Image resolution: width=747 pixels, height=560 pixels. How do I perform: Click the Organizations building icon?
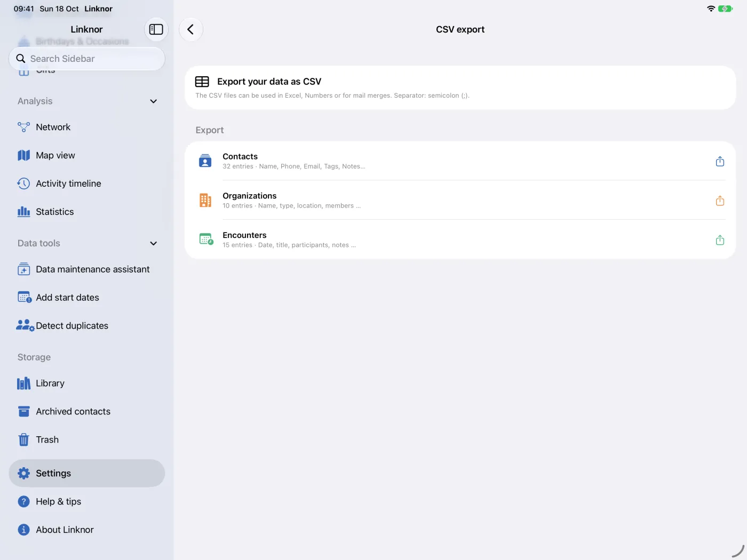tap(205, 200)
